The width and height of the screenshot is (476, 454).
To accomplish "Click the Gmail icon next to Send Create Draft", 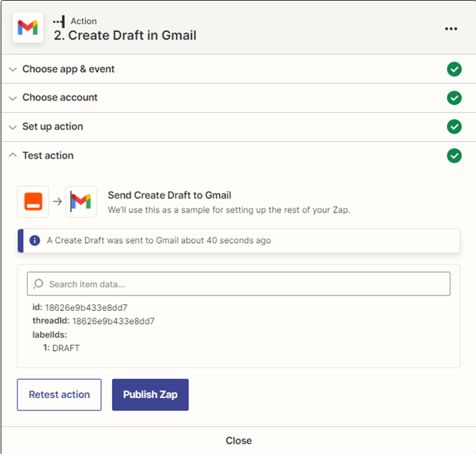I will coord(81,202).
